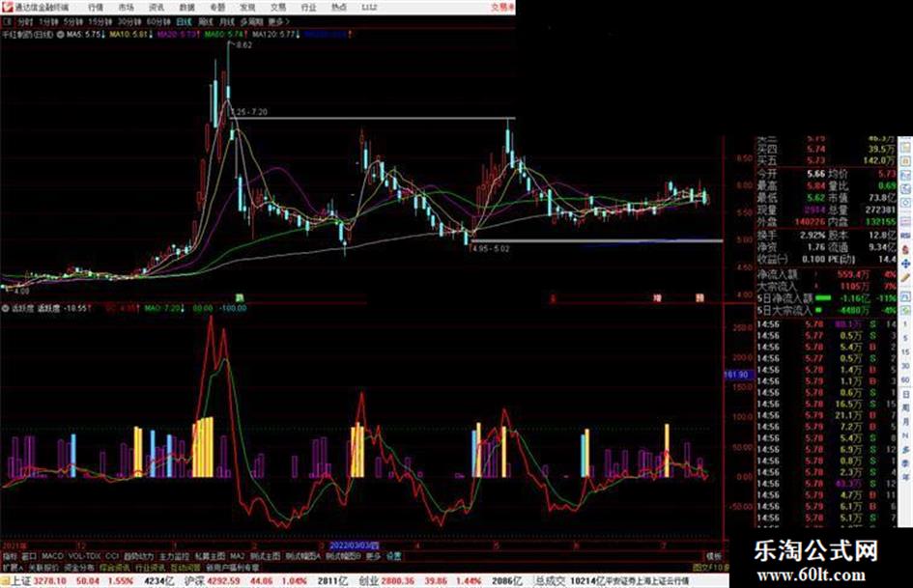Select the MA2 indicator tab

(x=238, y=556)
